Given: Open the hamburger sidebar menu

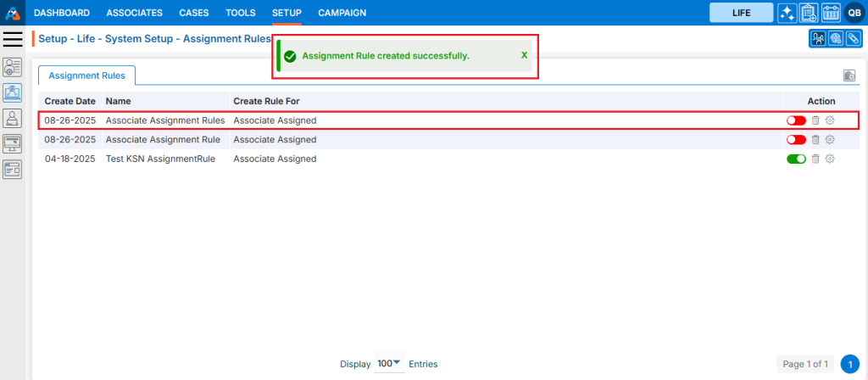Looking at the screenshot, I should [13, 39].
